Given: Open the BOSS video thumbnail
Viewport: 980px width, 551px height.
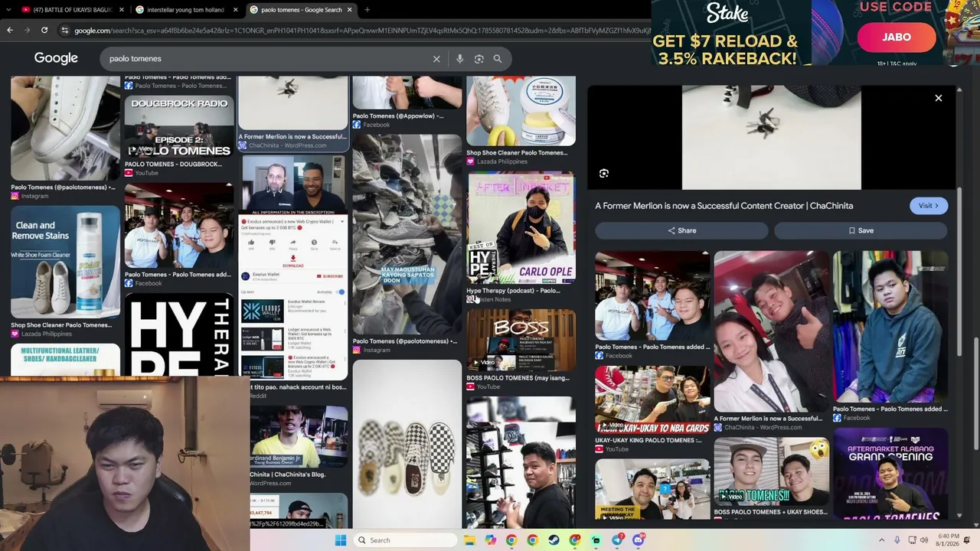Looking at the screenshot, I should (521, 341).
